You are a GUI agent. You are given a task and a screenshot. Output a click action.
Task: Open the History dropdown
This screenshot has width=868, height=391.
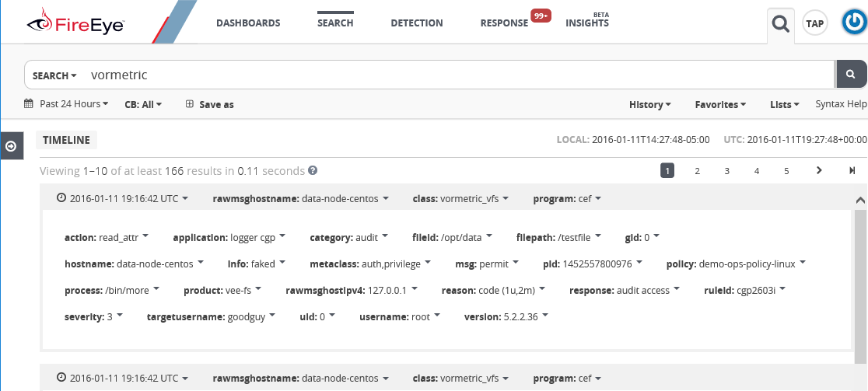[650, 104]
